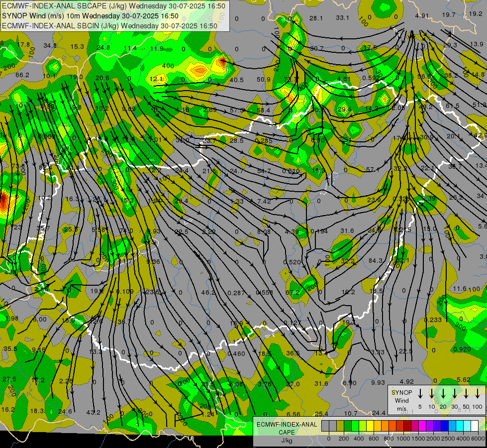The height and width of the screenshot is (448, 487).
Task: Click the dark green CAPE legend swatch
Action: click(x=348, y=426)
